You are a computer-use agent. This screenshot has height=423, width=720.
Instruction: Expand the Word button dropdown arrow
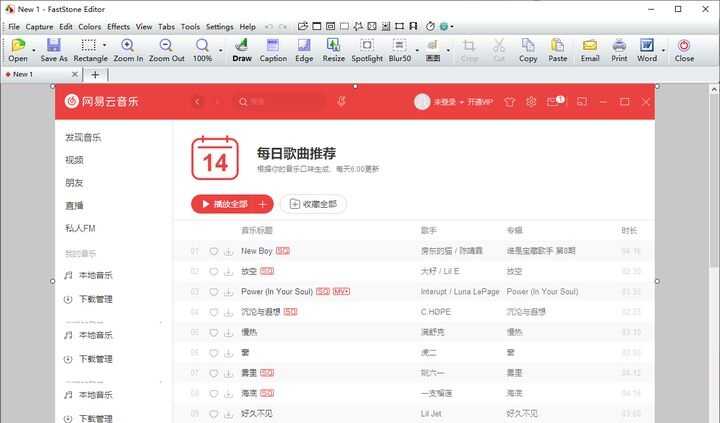663,50
